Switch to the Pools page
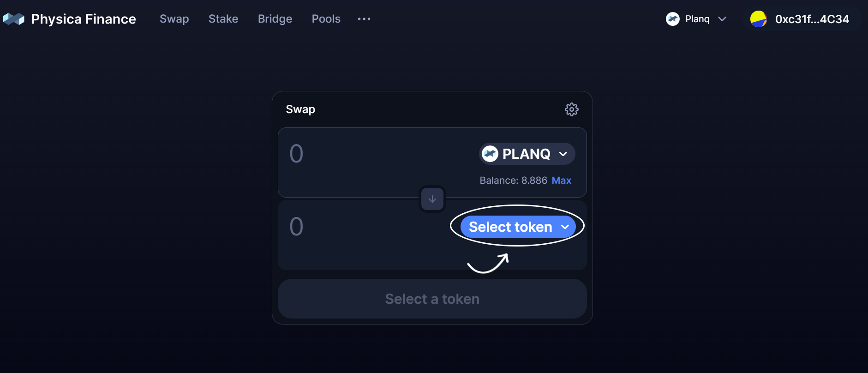This screenshot has width=868, height=373. click(326, 19)
